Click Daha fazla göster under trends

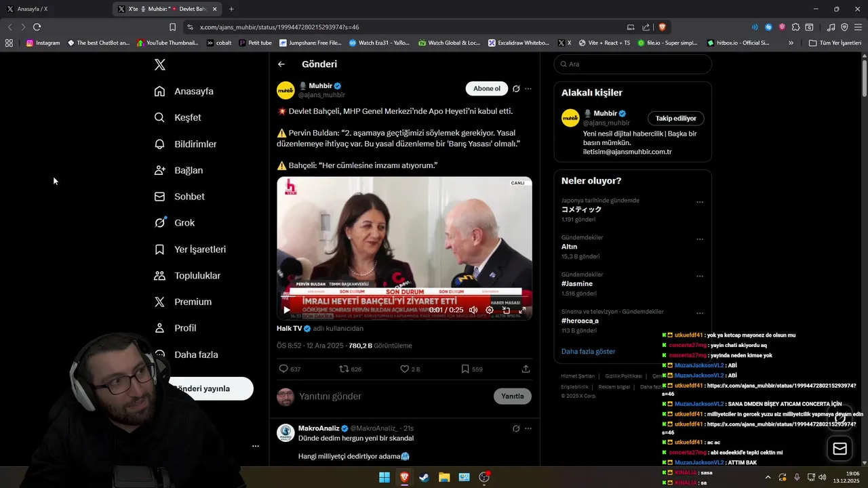pyautogui.click(x=588, y=352)
